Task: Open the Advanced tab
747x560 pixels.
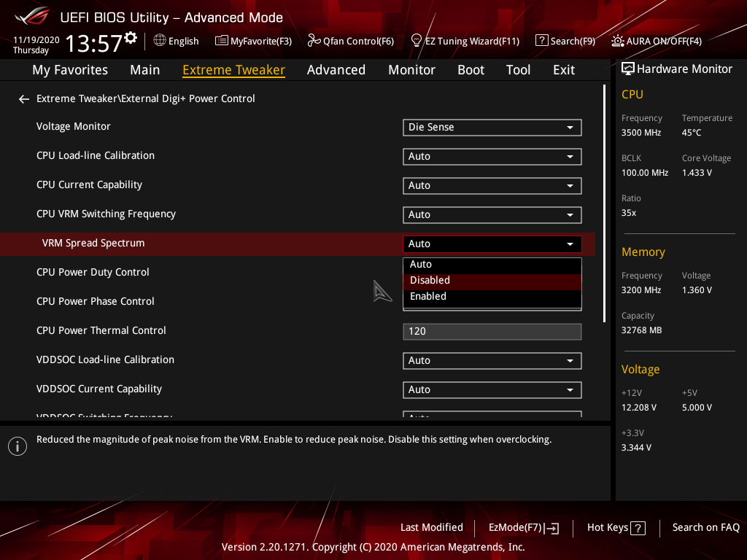Action: tap(336, 70)
